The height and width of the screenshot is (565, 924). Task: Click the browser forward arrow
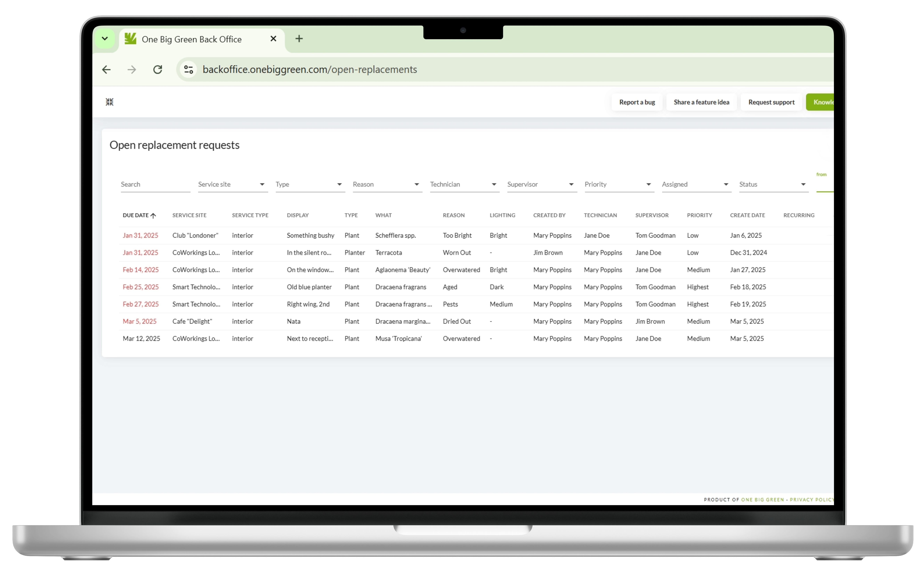click(x=132, y=69)
